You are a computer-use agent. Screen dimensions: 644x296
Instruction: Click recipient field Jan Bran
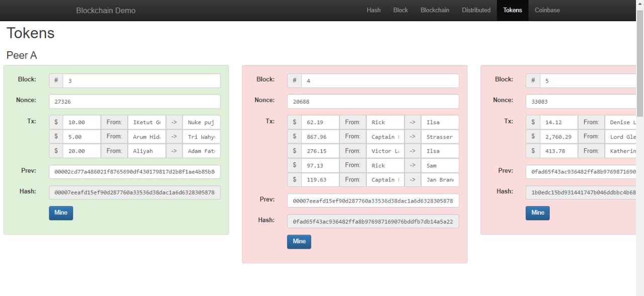click(440, 179)
